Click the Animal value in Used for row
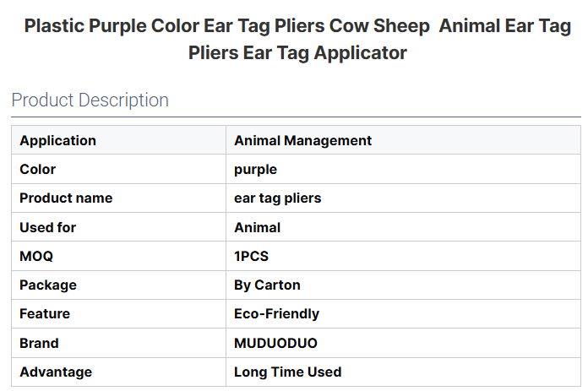The height and width of the screenshot is (391, 588). [x=257, y=227]
